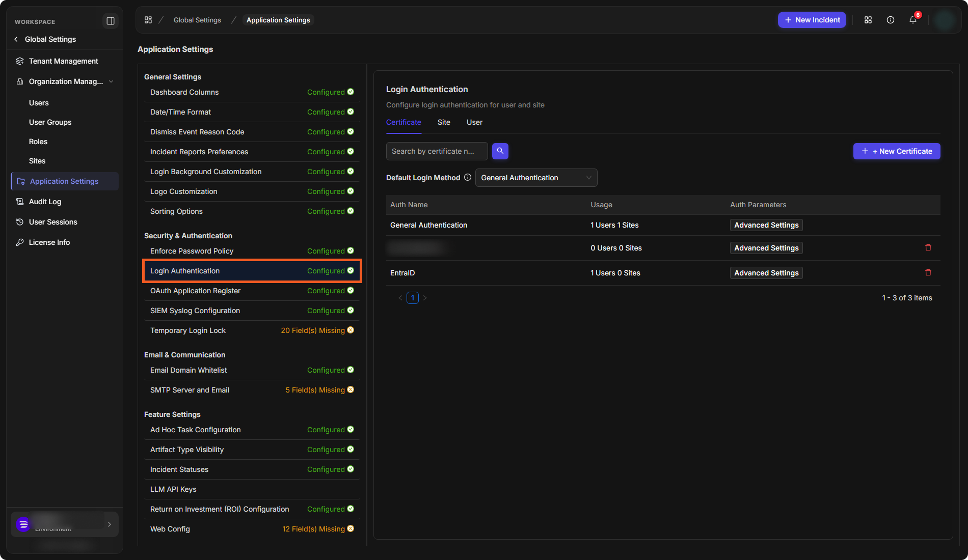Select Audit Log in sidebar
968x560 pixels.
point(45,202)
